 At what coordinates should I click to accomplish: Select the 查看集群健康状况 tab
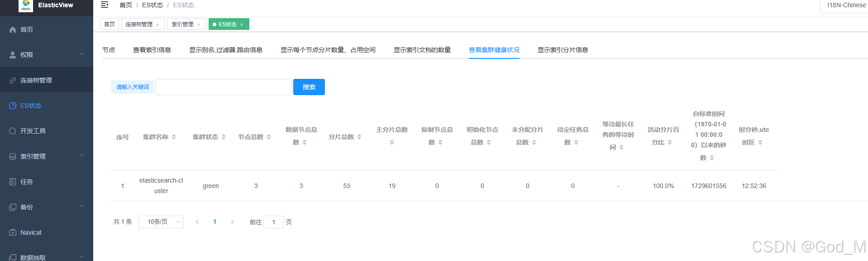tap(494, 50)
